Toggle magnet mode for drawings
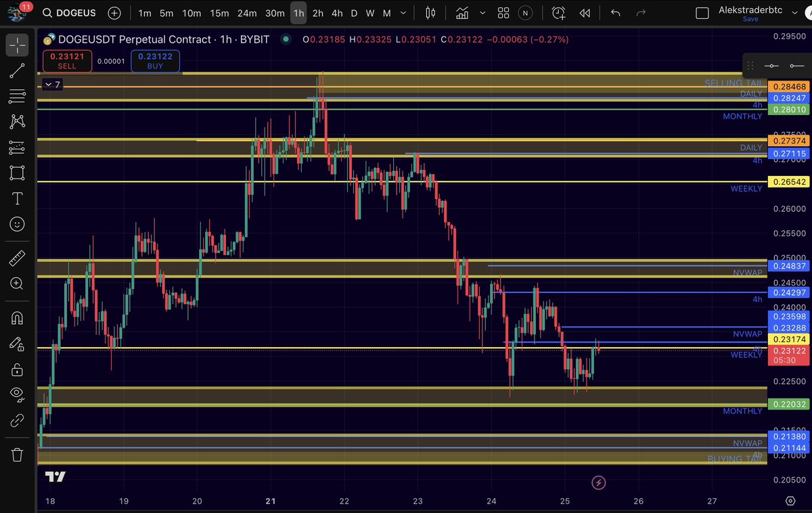 pyautogui.click(x=17, y=318)
